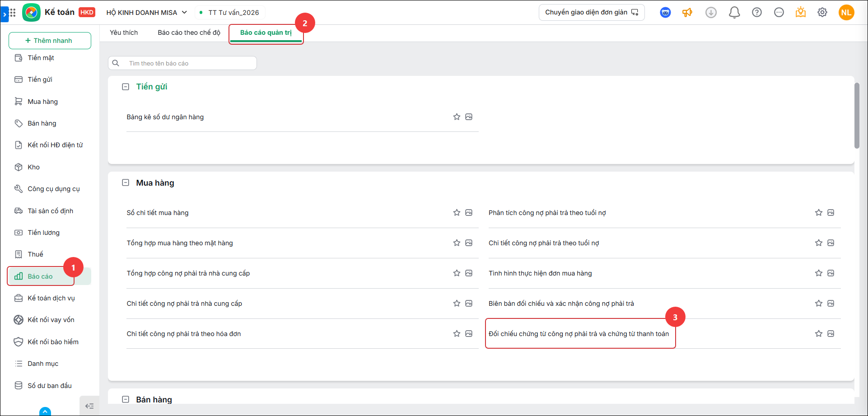
Task: Open the megaphone announcements icon
Action: [687, 13]
